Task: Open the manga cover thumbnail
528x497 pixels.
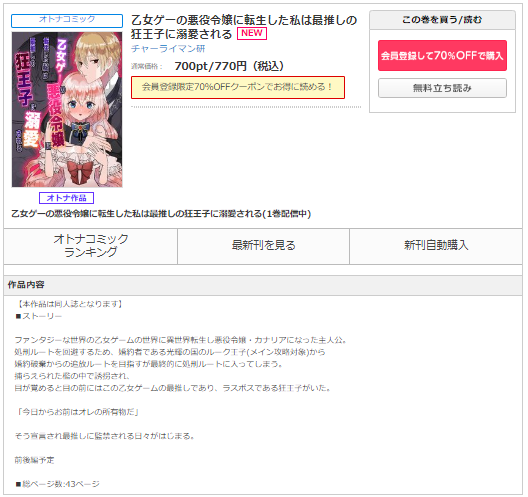Action: tap(67, 109)
